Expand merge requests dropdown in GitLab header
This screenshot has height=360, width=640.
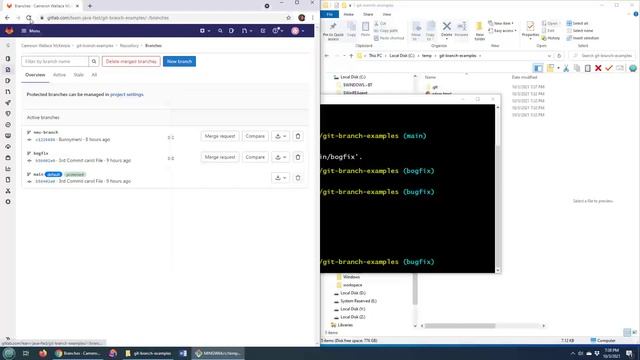[x=247, y=31]
